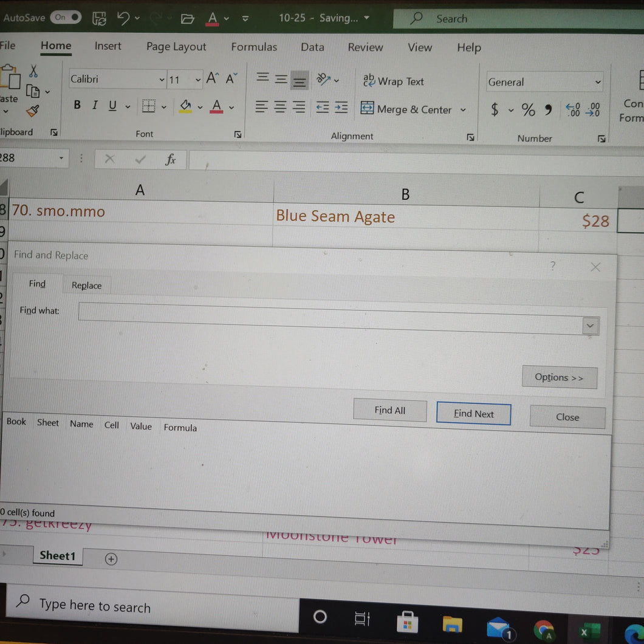Click the Open folder icon in Quick Access
644x644 pixels.
pos(187,19)
